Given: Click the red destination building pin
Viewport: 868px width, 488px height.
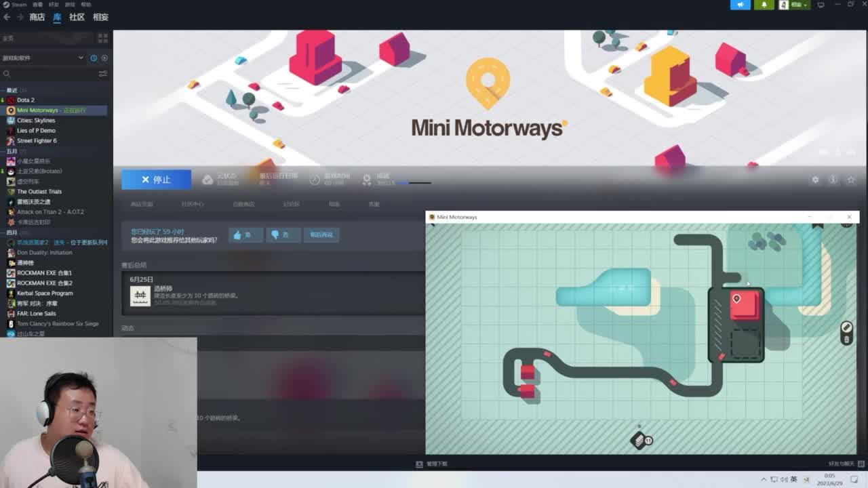Looking at the screenshot, I should pyautogui.click(x=736, y=299).
